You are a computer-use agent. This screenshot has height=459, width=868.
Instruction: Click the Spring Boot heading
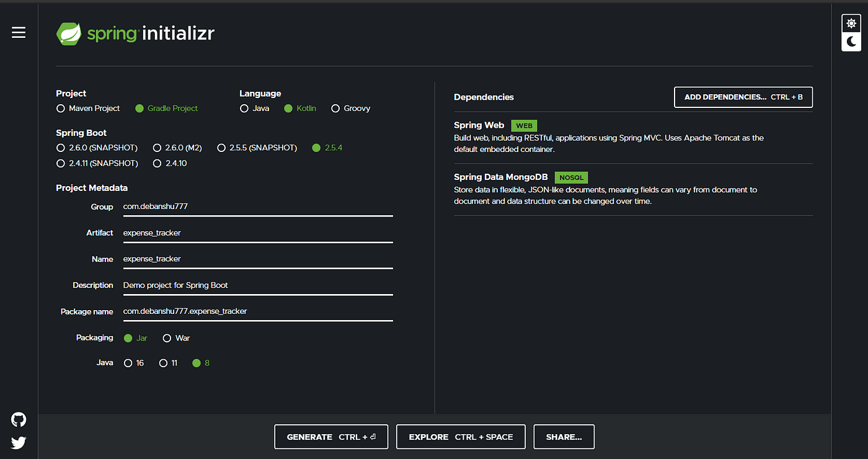[x=81, y=133]
